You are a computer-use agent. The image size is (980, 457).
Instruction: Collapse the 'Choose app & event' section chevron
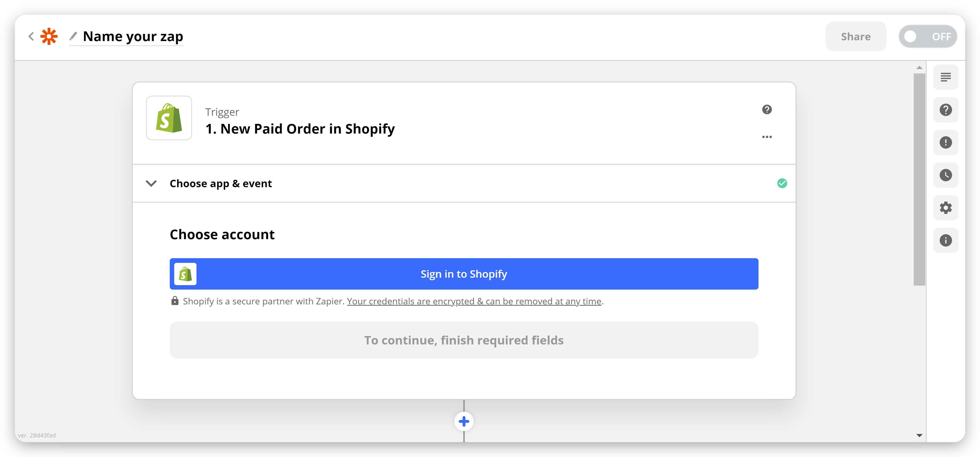click(151, 184)
